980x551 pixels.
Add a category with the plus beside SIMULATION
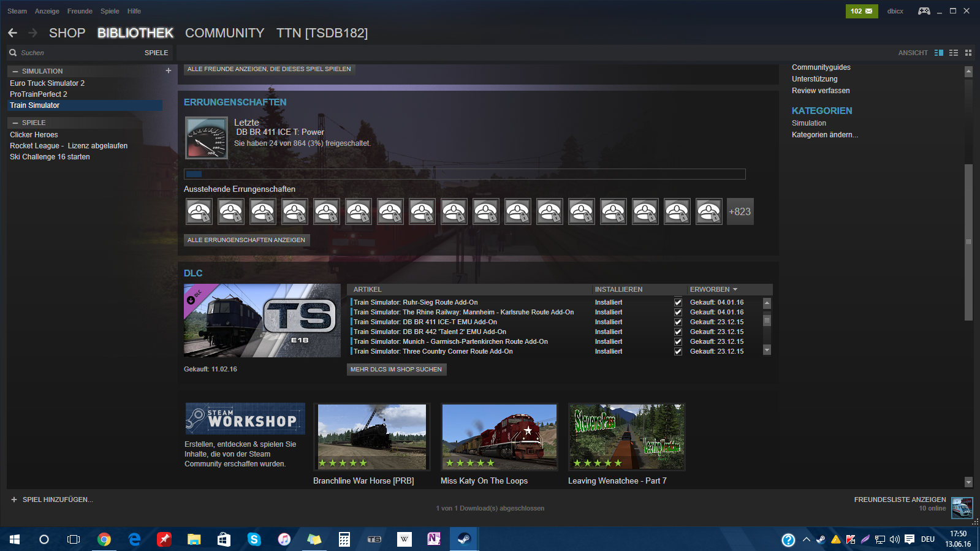(169, 70)
